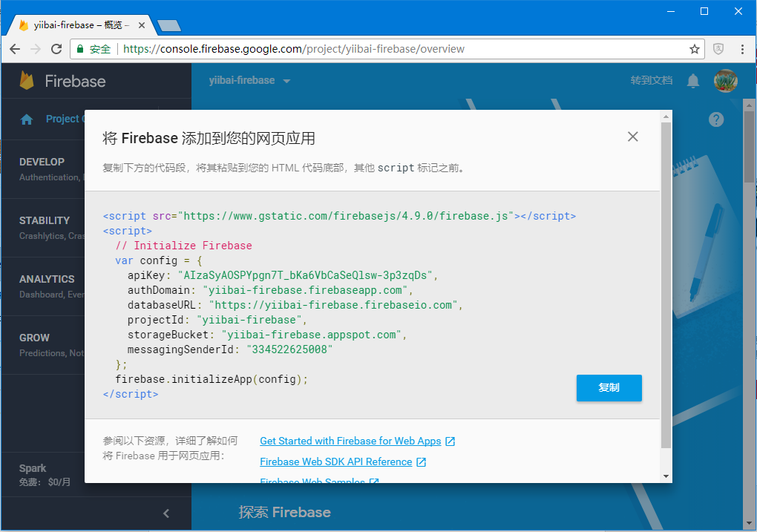The image size is (757, 532).
Task: Bookmark this page with the star icon
Action: [694, 49]
